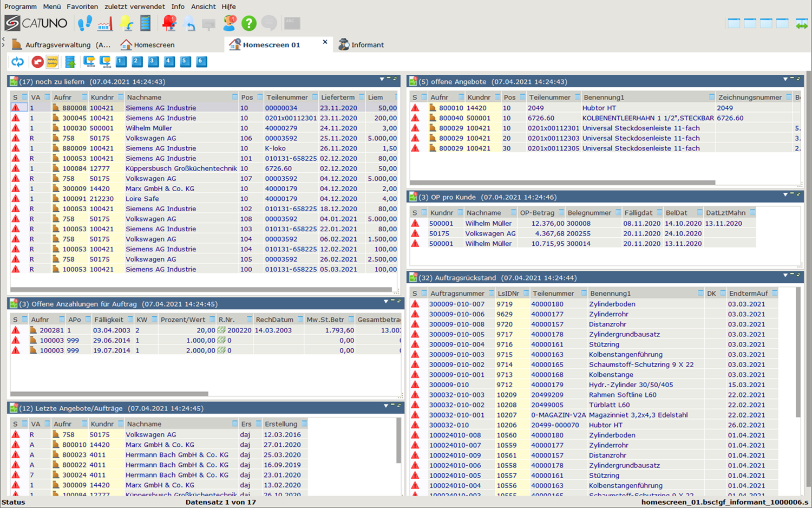812x508 pixels.
Task: Open dropdown arrow of 'noch zu liefern' panel
Action: 382,79
